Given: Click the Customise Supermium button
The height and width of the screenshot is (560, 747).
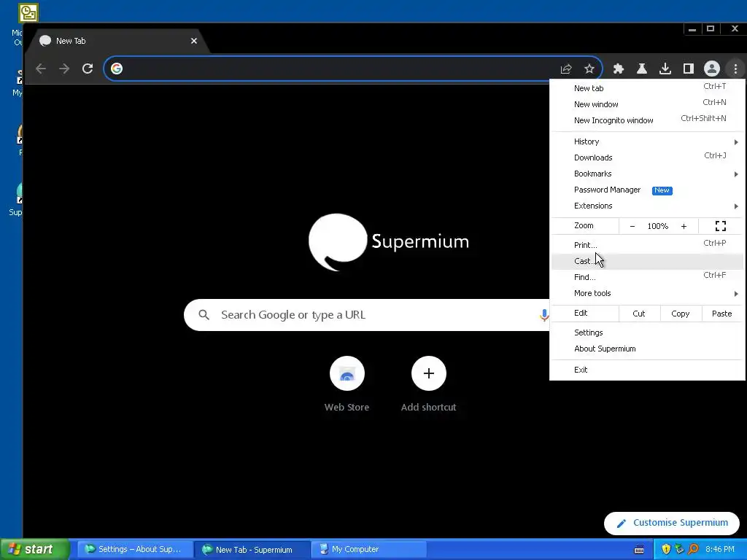Looking at the screenshot, I should coord(672,524).
